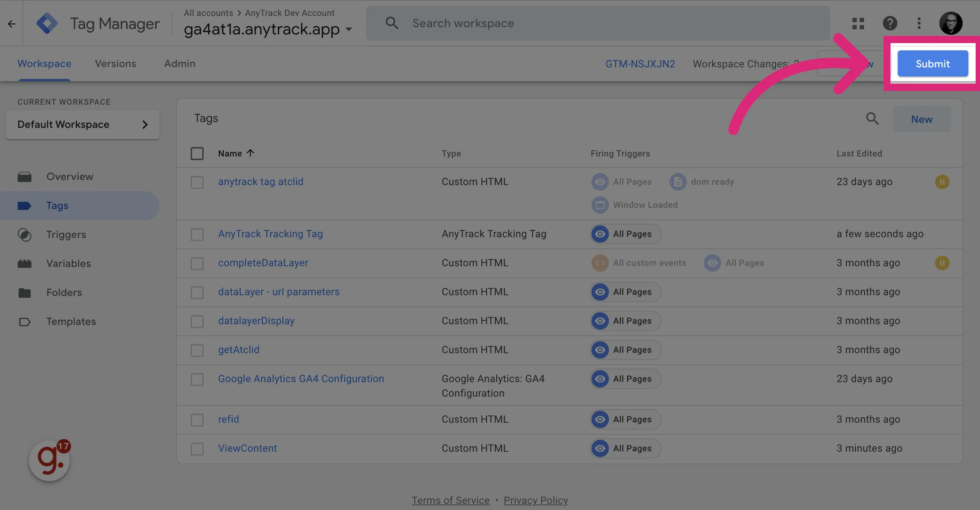Click the paused icon on completeDataLayer row
The width and height of the screenshot is (980, 510).
point(942,263)
